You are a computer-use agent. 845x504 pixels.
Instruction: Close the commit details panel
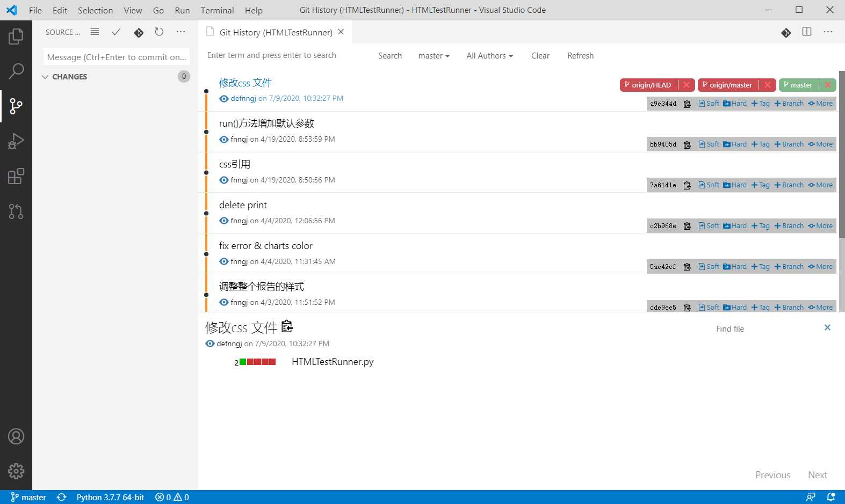tap(827, 327)
